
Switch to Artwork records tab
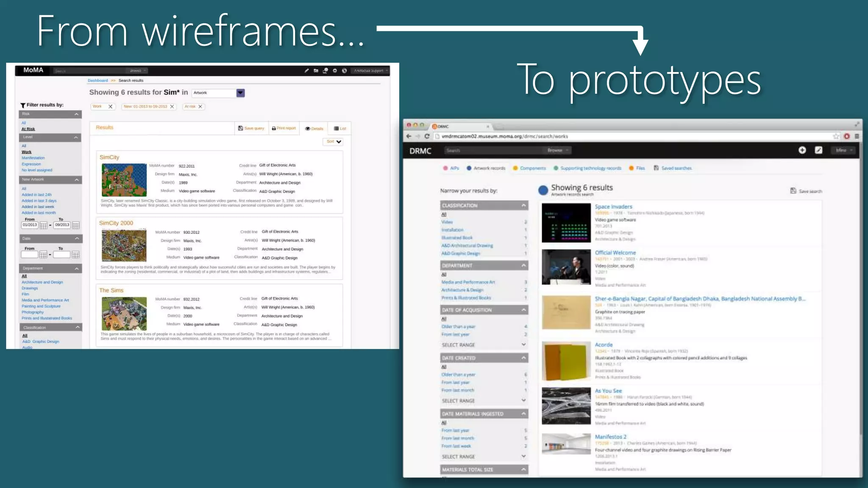click(x=486, y=168)
